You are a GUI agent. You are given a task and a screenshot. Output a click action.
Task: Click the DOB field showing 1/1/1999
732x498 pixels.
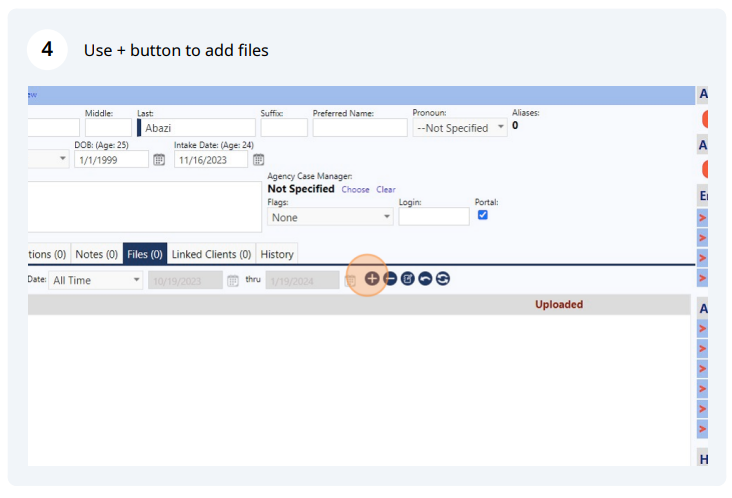click(111, 160)
